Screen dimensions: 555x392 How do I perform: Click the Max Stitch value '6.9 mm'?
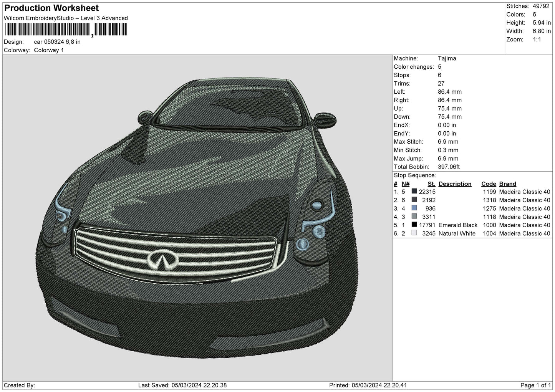click(448, 142)
